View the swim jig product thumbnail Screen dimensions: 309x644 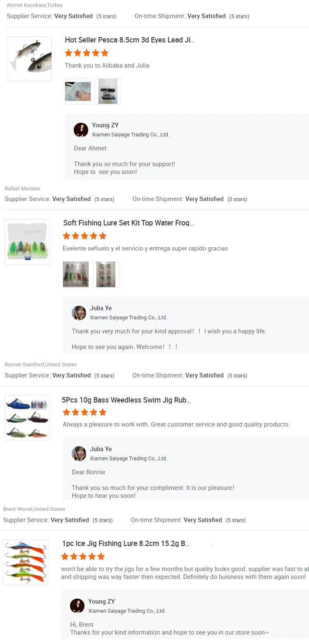(x=27, y=418)
